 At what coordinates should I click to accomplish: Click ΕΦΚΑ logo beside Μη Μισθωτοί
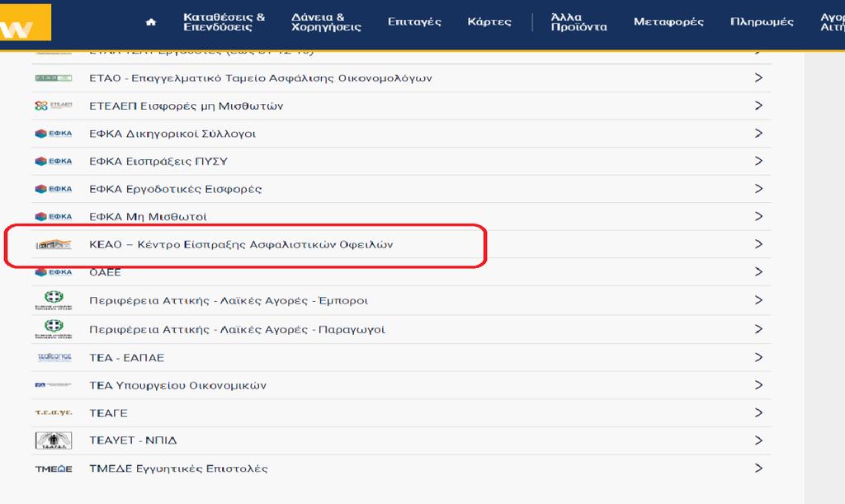click(54, 216)
